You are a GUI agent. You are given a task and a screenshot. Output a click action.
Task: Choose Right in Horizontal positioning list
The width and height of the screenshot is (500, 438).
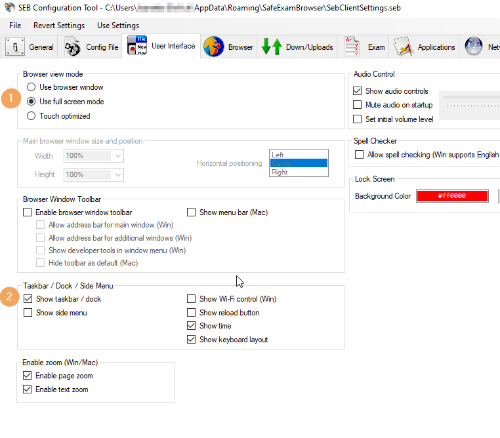(x=299, y=172)
